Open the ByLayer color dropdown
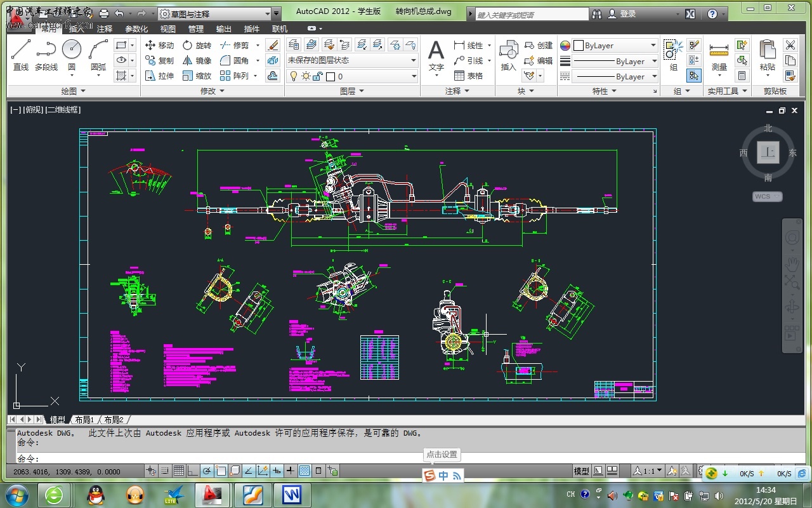This screenshot has height=508, width=812. 615,46
